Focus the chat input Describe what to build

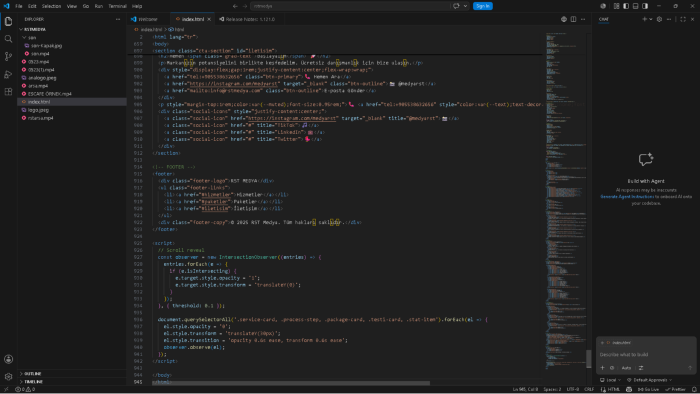coord(646,354)
